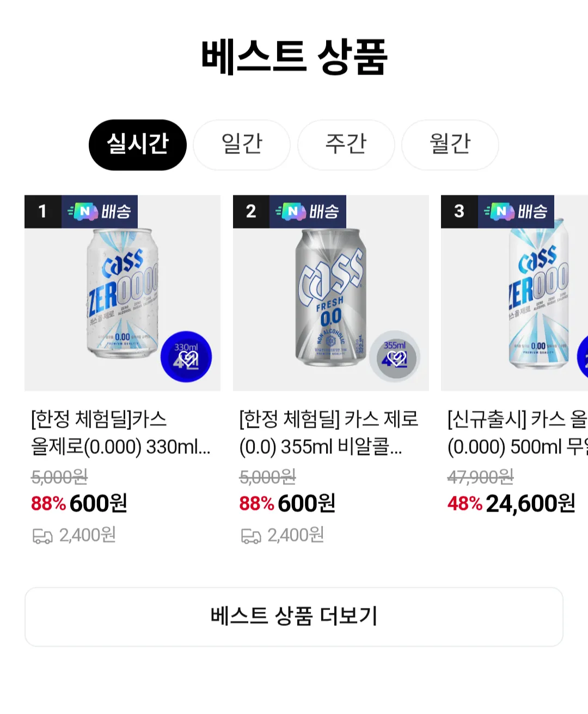Viewport: 588px width, 714px height.
Task: Tap the gray 355ml heart badge
Action: coord(395,356)
